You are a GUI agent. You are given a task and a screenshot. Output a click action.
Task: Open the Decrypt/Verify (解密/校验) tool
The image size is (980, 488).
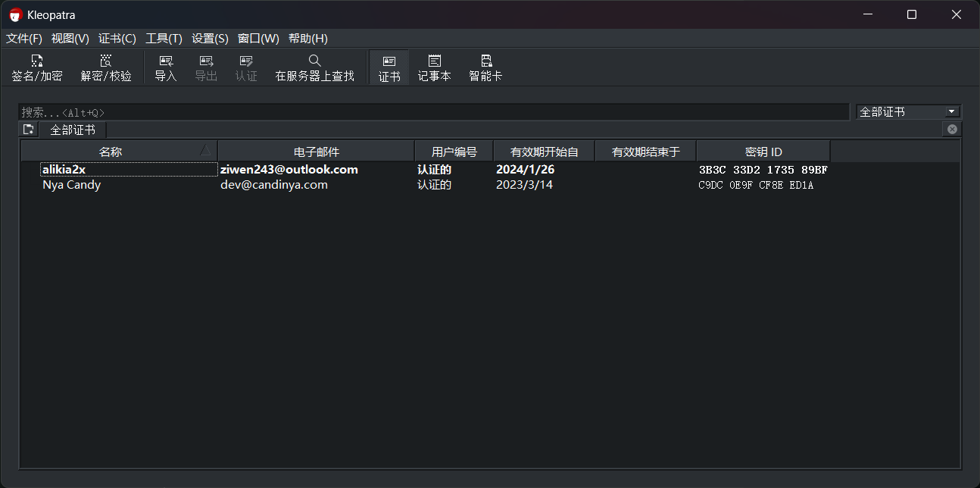[106, 67]
